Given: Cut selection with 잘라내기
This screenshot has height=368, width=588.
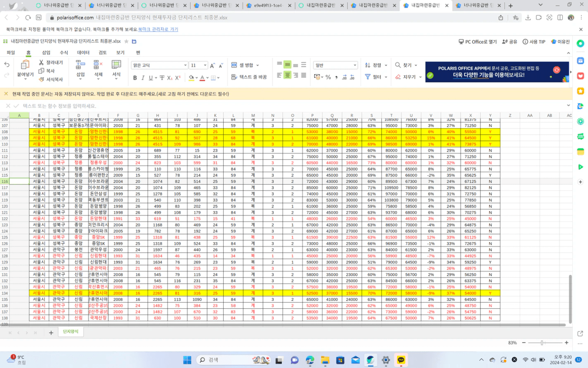Looking at the screenshot, I should tap(51, 63).
